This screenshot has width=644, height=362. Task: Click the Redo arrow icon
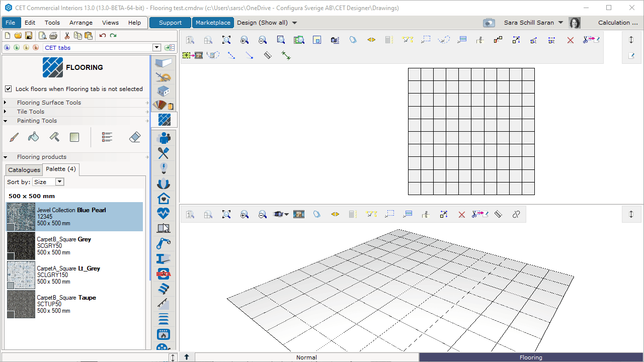pos(113,35)
